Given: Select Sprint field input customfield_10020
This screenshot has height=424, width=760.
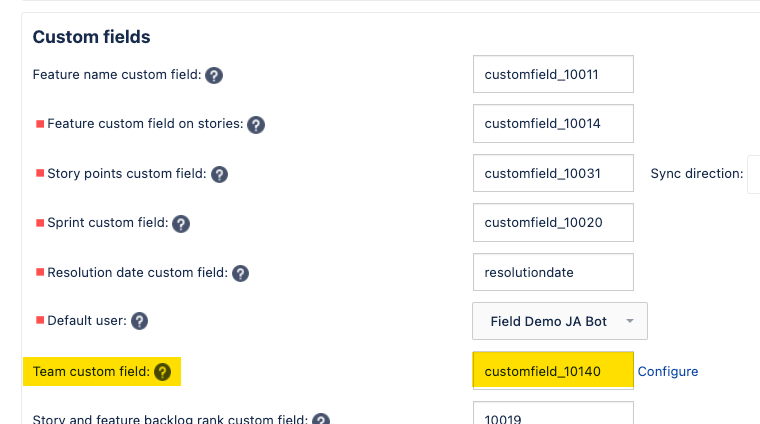Looking at the screenshot, I should 553,222.
